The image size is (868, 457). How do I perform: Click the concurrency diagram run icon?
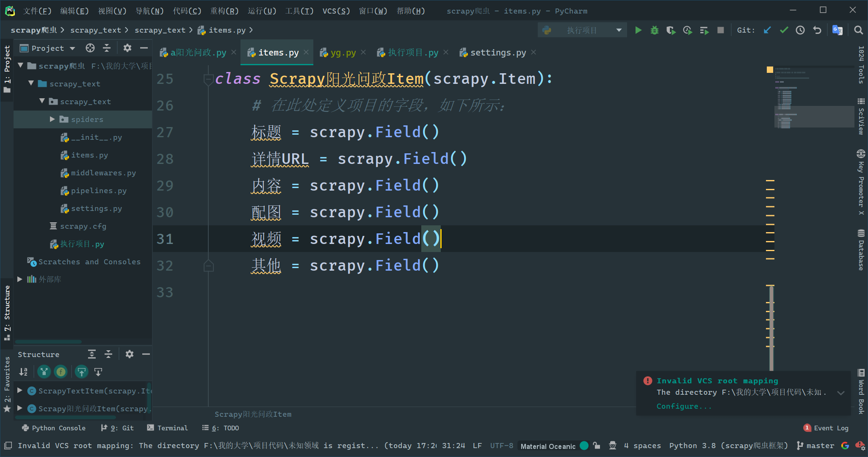pos(704,30)
